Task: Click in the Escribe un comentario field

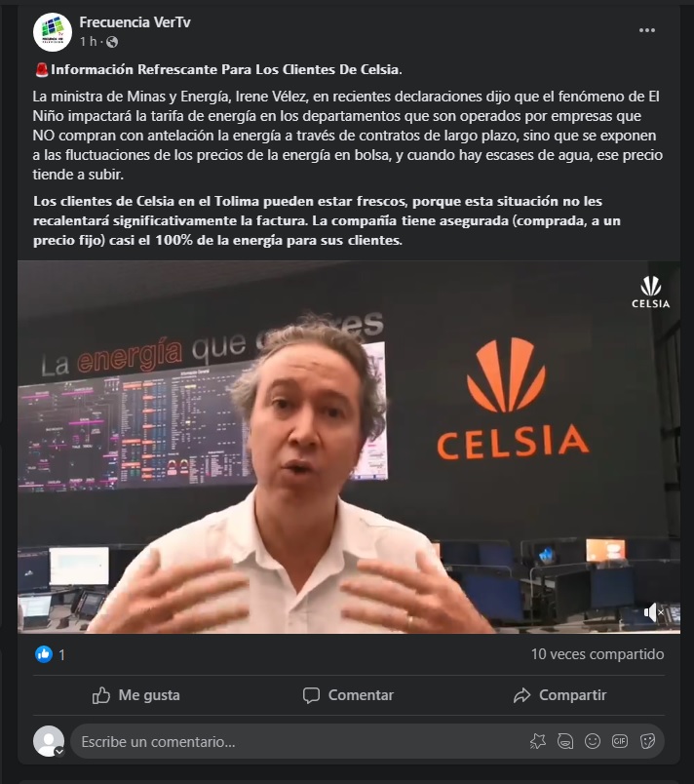Action: (300, 741)
